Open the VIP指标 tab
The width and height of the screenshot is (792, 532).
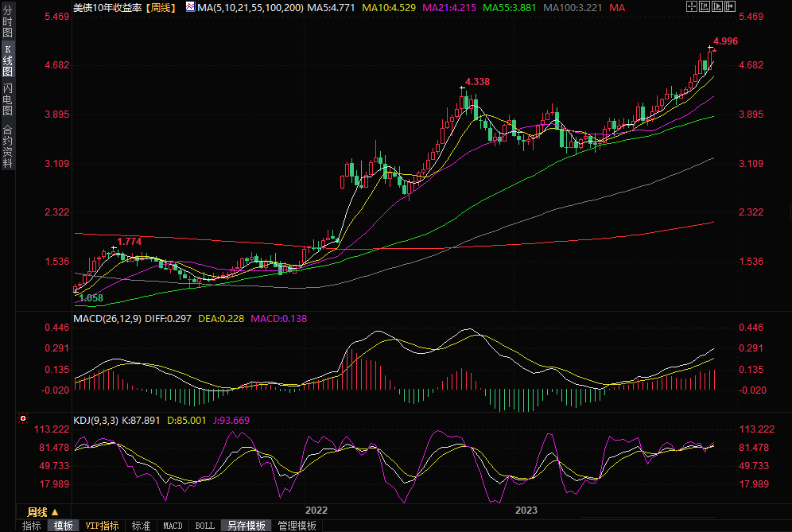102,526
